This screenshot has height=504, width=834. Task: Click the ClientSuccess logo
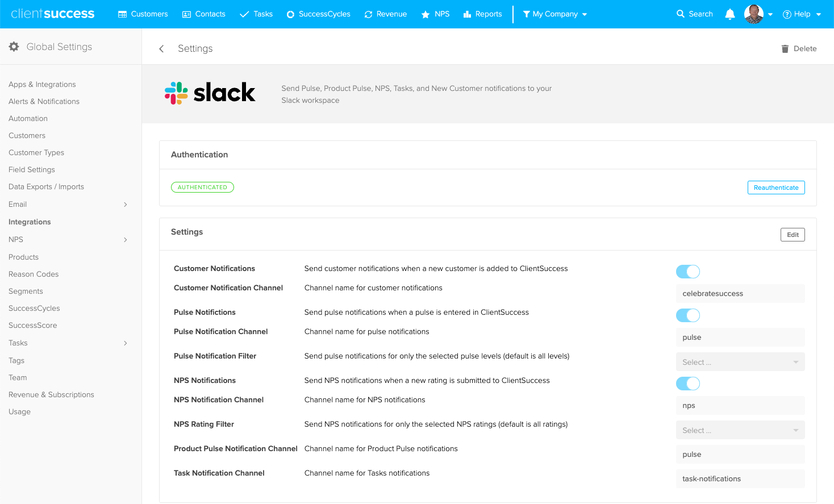pos(53,14)
